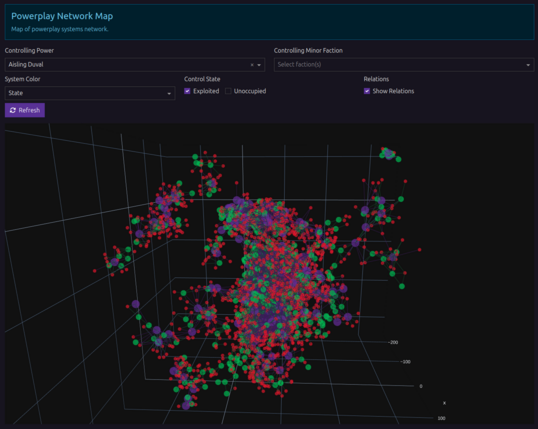Image resolution: width=538 pixels, height=429 pixels.
Task: Click the Refresh button
Action: pos(25,110)
